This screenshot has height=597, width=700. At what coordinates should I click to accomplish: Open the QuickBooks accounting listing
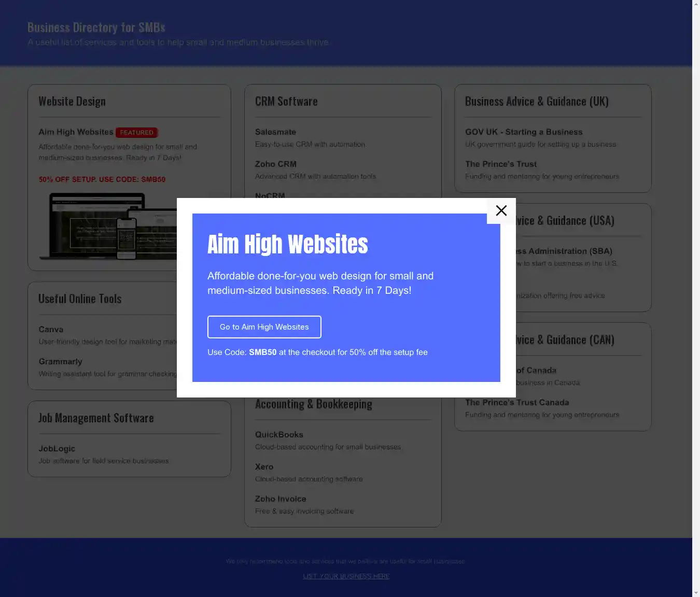pos(279,435)
